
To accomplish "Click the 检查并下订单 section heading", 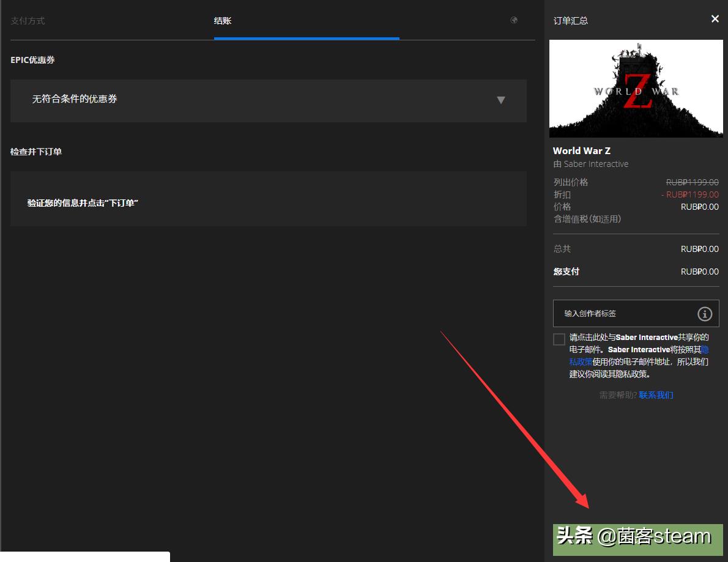I will coord(36,152).
